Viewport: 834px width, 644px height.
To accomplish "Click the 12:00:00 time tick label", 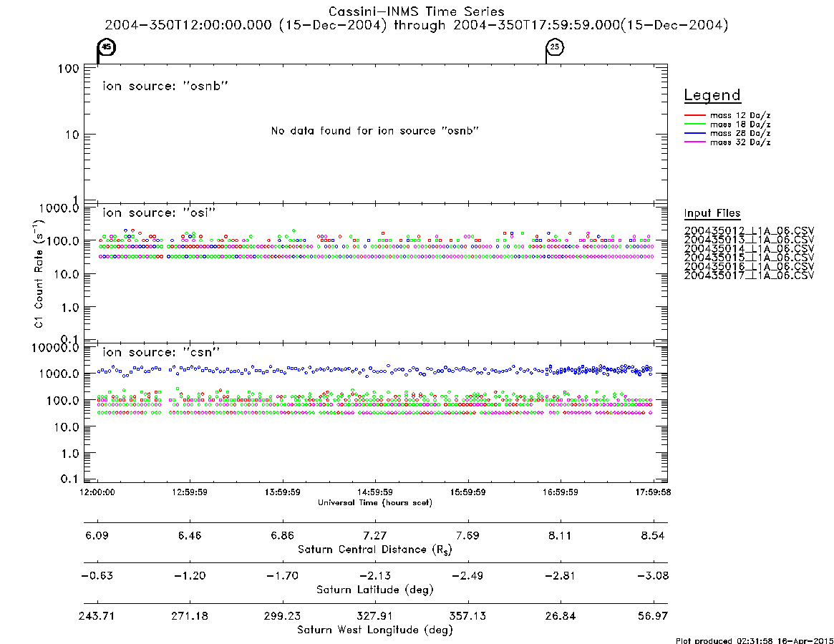I will click(x=97, y=492).
